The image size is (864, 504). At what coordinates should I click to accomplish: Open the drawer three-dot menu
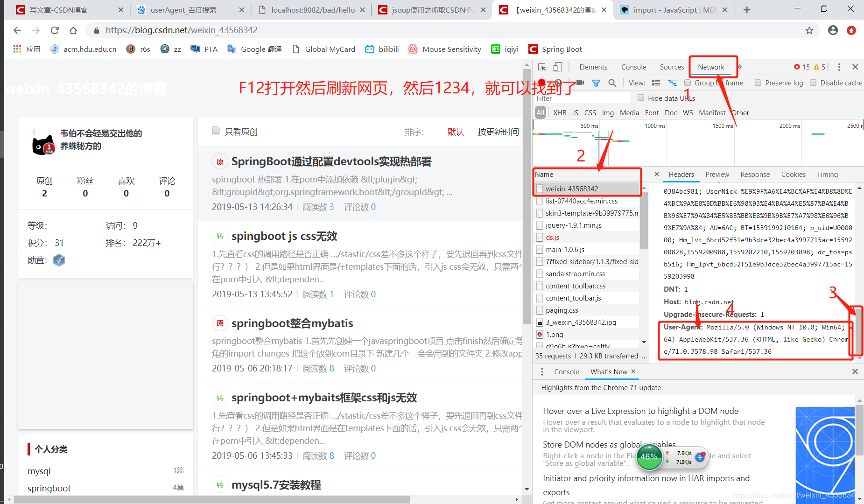pyautogui.click(x=542, y=371)
